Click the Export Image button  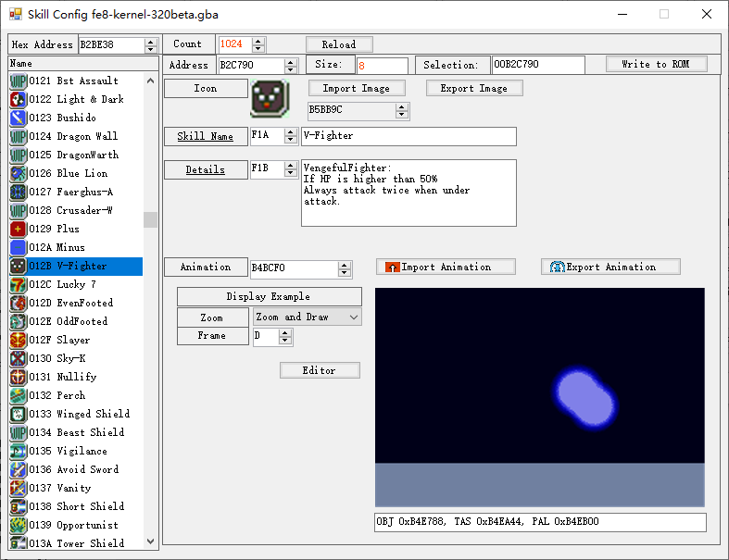(474, 88)
